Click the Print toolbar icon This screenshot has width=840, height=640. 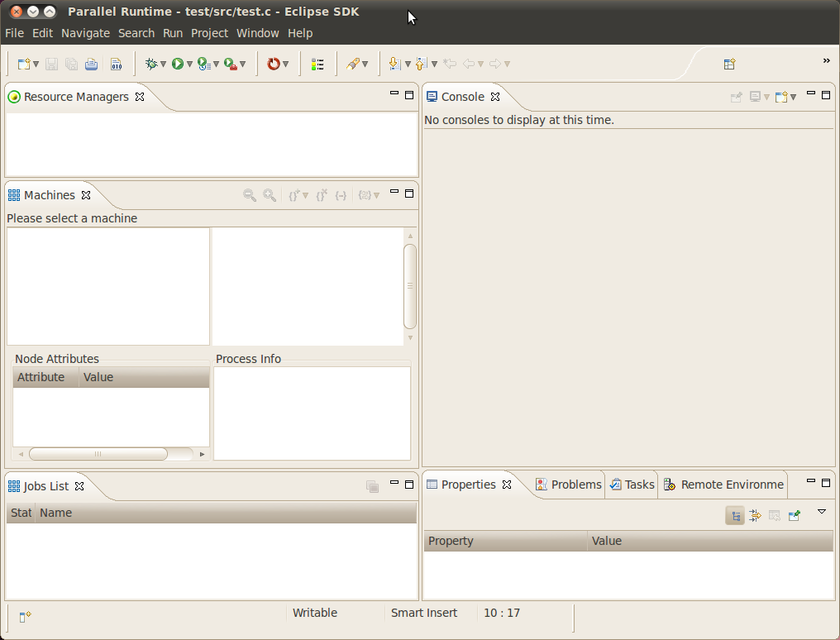(x=91, y=64)
